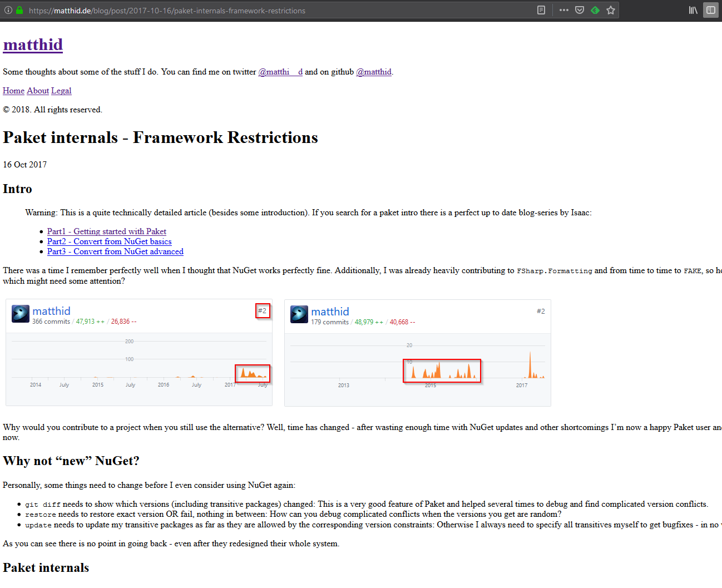Save page to Pocket
Screen dimensions: 722x588
tap(580, 10)
